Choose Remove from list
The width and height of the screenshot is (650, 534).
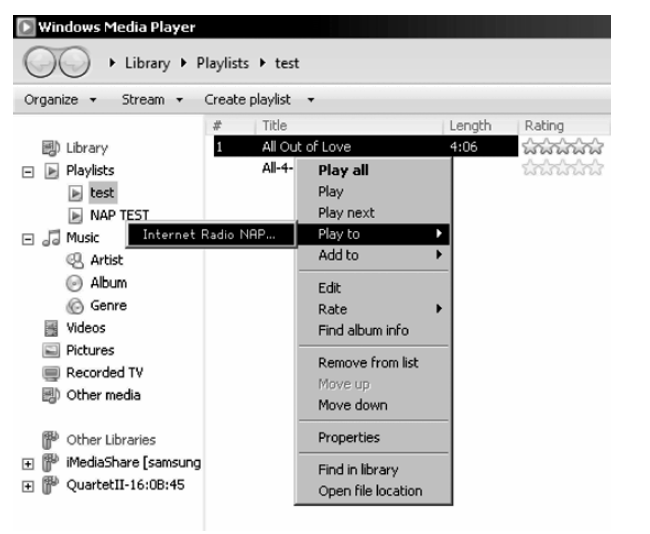(373, 363)
